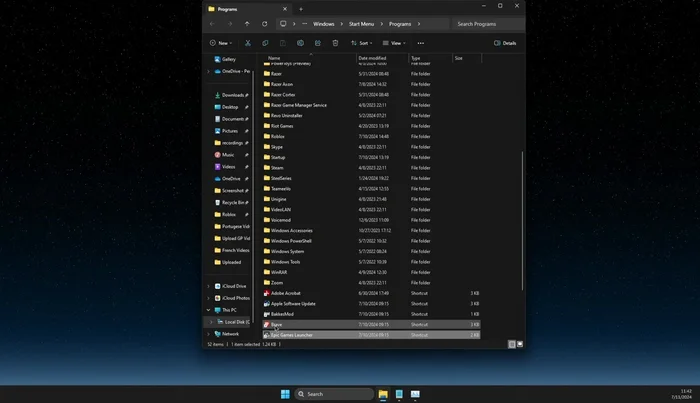Click the New button in toolbar
Image resolution: width=700 pixels, height=403 pixels.
click(221, 43)
